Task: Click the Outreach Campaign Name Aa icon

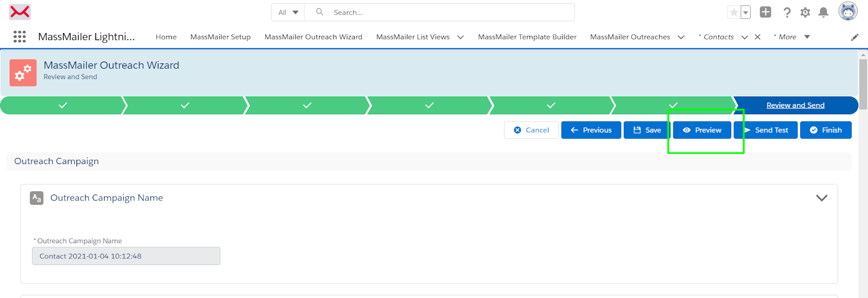Action: pyautogui.click(x=36, y=198)
